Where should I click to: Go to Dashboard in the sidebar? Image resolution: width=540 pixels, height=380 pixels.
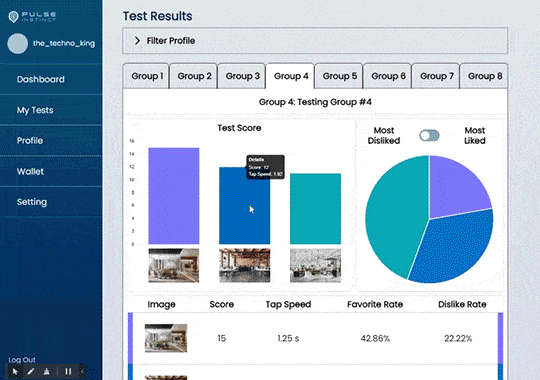[41, 79]
